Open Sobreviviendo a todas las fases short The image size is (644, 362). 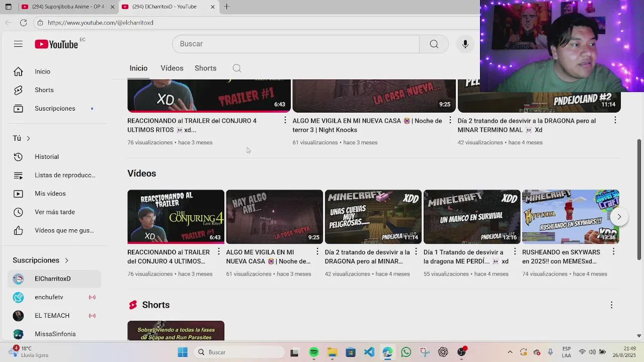point(176,331)
